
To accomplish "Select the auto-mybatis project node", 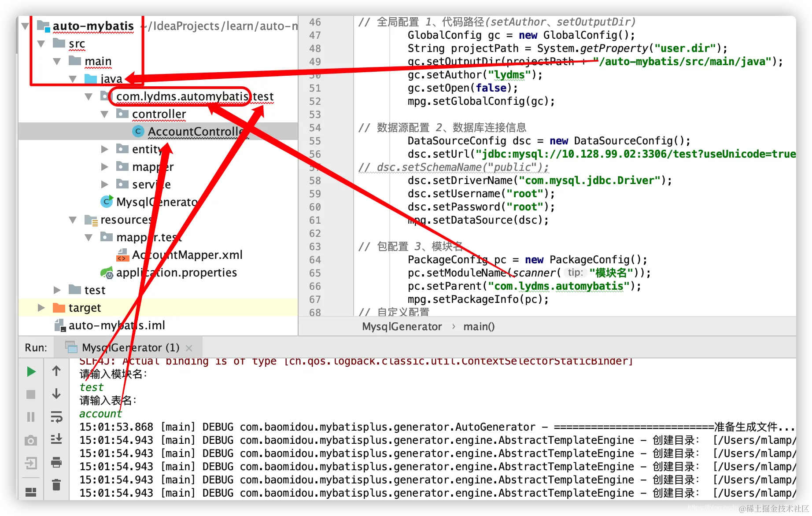I will click(x=93, y=26).
